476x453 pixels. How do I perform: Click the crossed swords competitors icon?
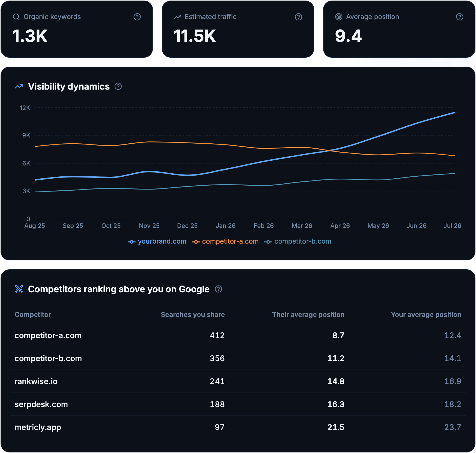click(19, 289)
